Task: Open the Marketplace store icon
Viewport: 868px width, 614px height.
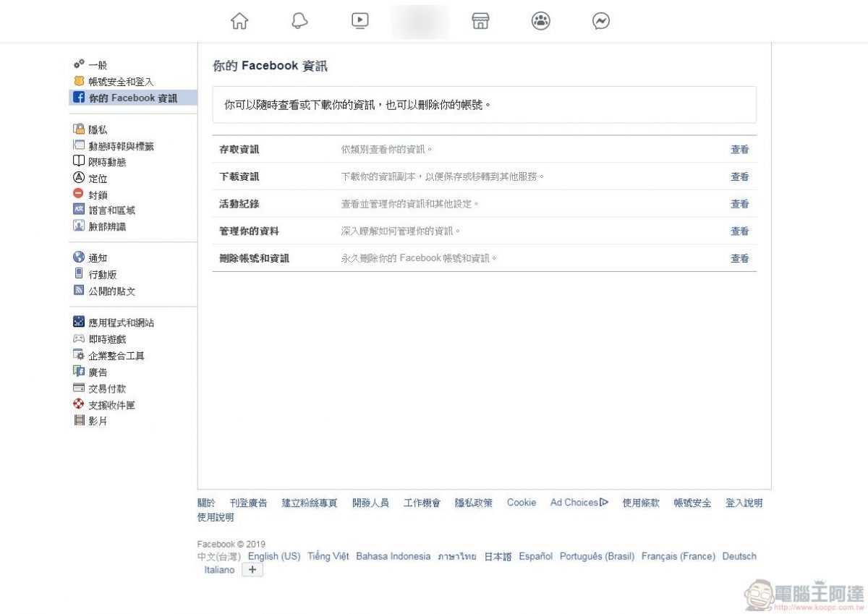Action: pyautogui.click(x=480, y=21)
